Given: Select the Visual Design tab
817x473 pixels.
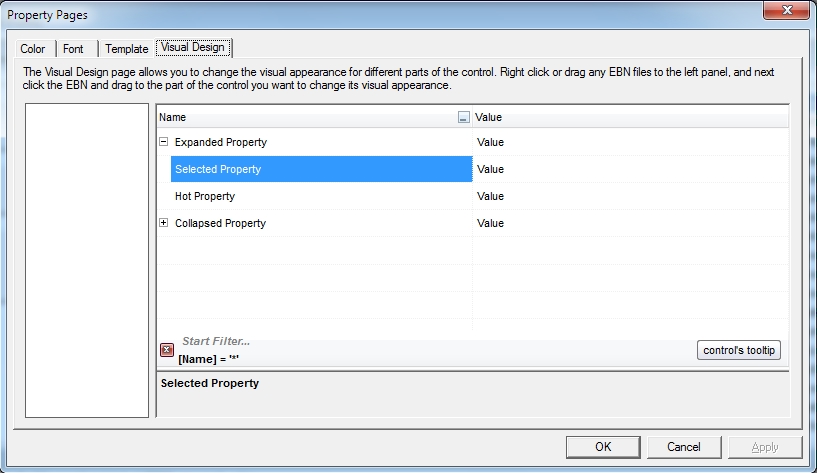Looking at the screenshot, I should tap(195, 48).
